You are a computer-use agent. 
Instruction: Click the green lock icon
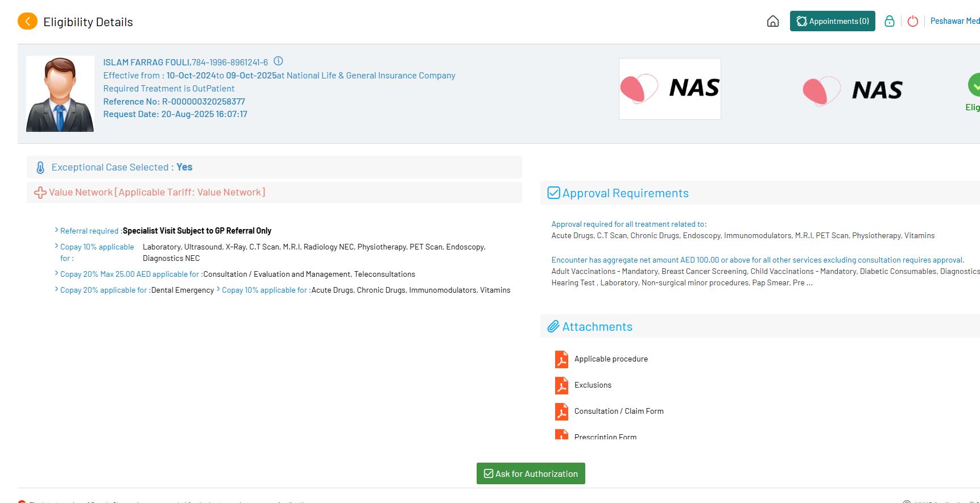pos(890,21)
